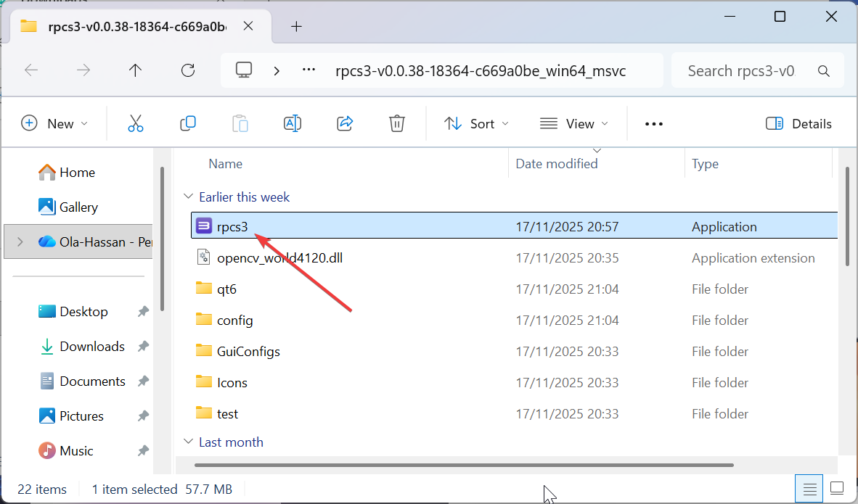Open the View dropdown menu

573,123
